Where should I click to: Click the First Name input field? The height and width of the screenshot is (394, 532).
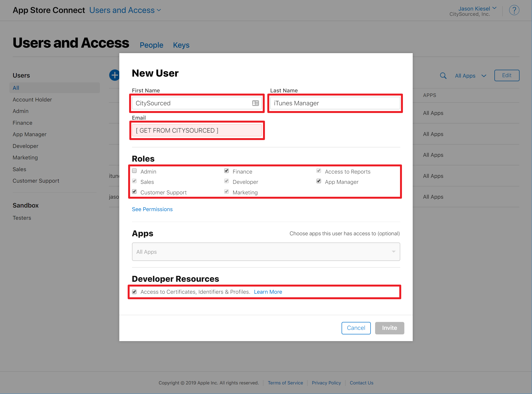coord(197,103)
